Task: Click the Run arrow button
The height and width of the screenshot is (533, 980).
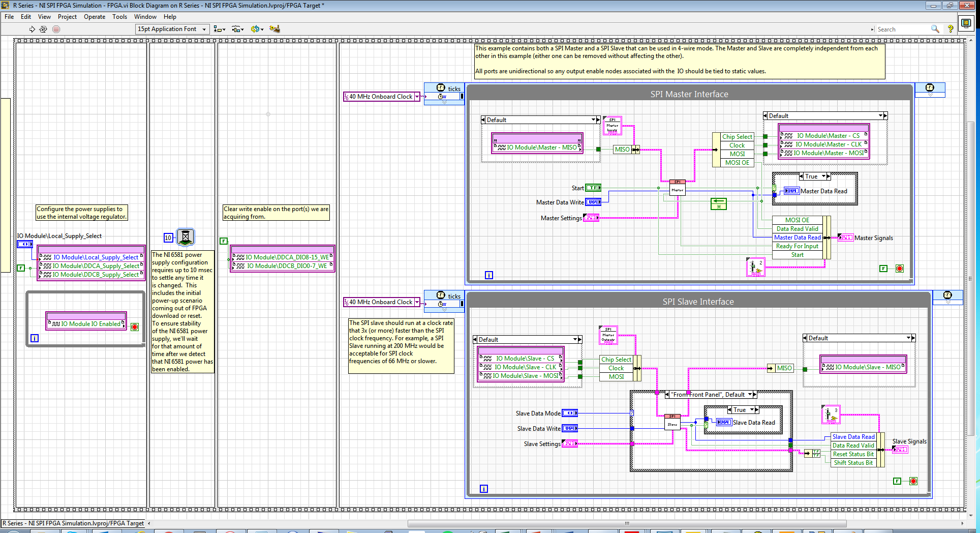Action: (x=32, y=29)
